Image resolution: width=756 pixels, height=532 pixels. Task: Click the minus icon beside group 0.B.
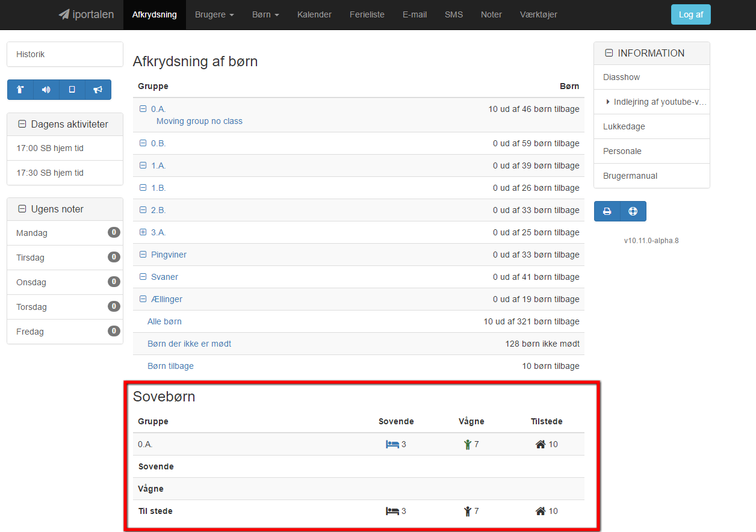143,143
